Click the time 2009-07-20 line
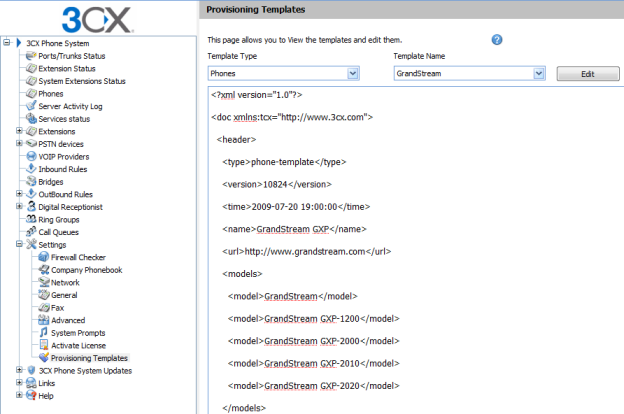The height and width of the screenshot is (414, 624). tap(296, 207)
